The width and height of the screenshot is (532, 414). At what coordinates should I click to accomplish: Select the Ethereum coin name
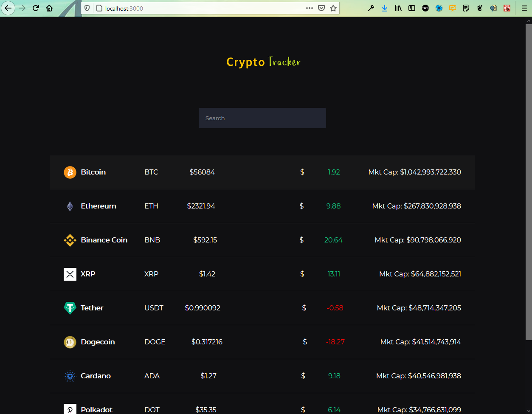(x=99, y=206)
